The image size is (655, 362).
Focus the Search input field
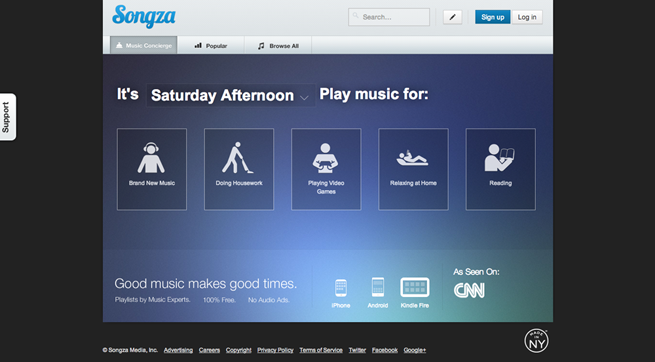pos(389,17)
